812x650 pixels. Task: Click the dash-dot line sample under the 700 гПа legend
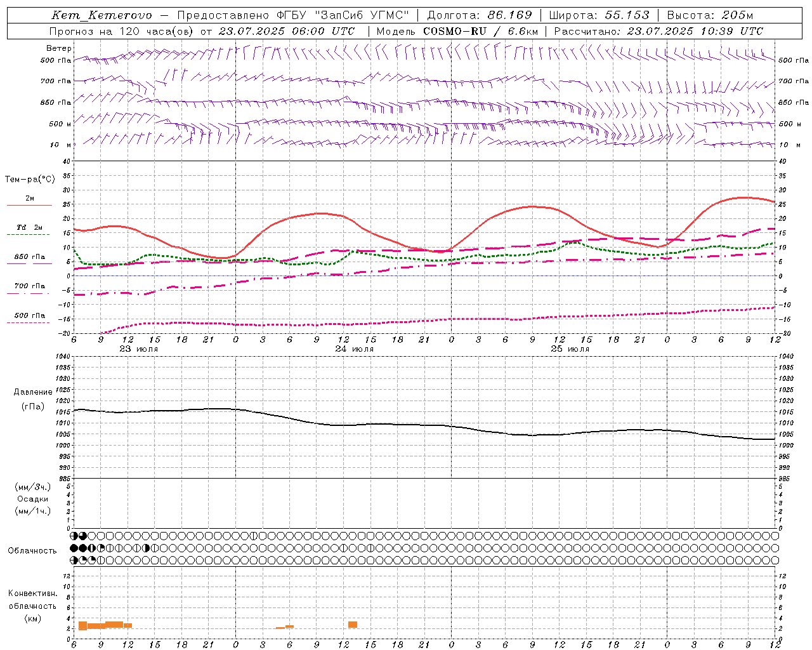tap(29, 293)
